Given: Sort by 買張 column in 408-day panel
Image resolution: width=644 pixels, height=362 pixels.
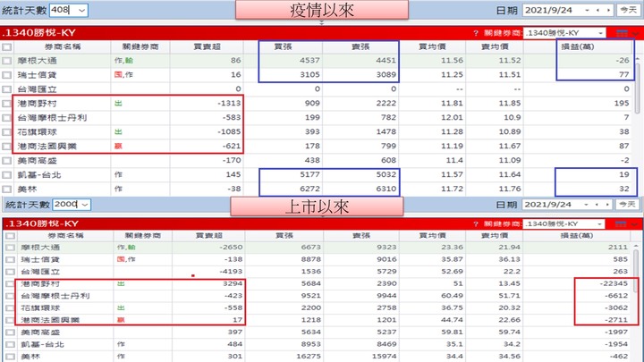Looking at the screenshot, I should [283, 46].
